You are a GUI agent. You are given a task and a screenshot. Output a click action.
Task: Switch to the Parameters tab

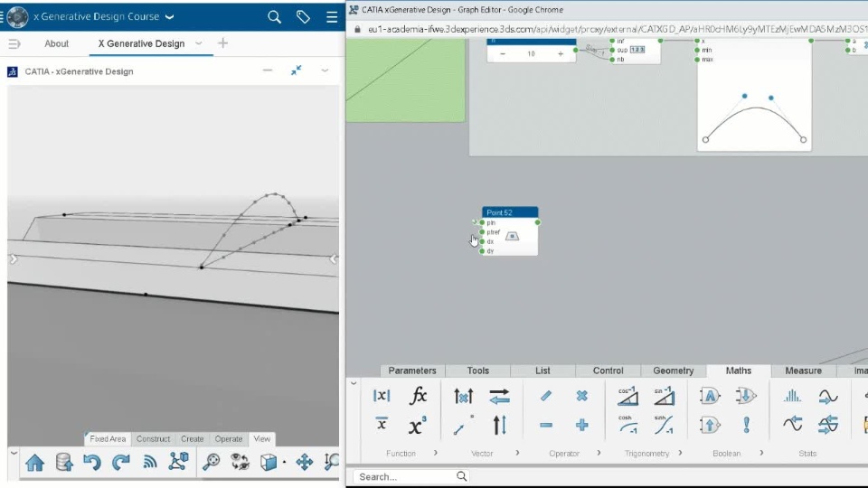click(412, 371)
